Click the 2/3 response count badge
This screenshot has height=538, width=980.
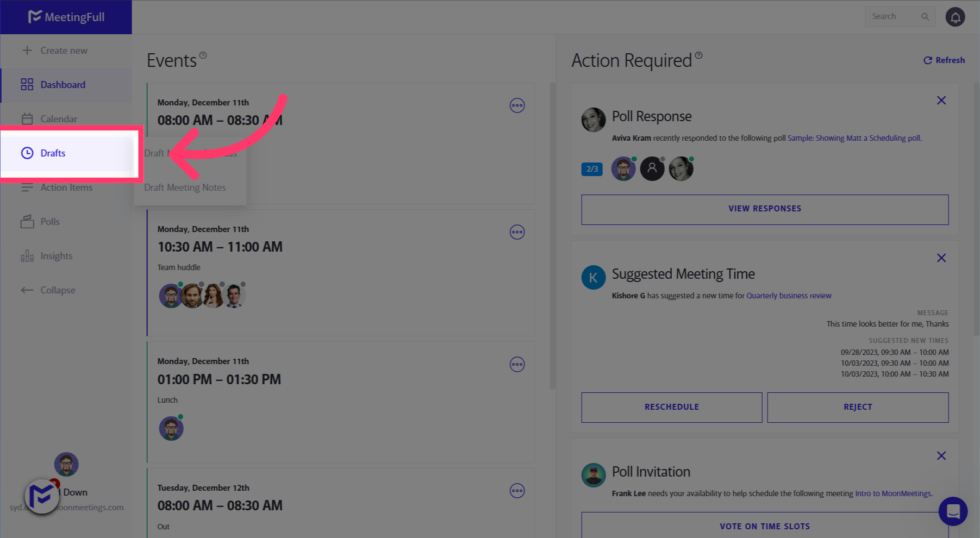tap(592, 169)
